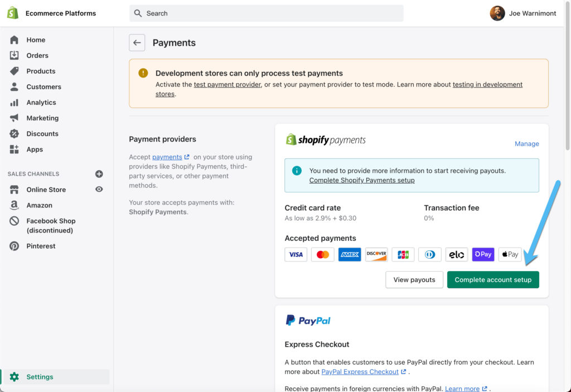The image size is (571, 392).
Task: Click the Apple Pay icon
Action: [x=510, y=254]
